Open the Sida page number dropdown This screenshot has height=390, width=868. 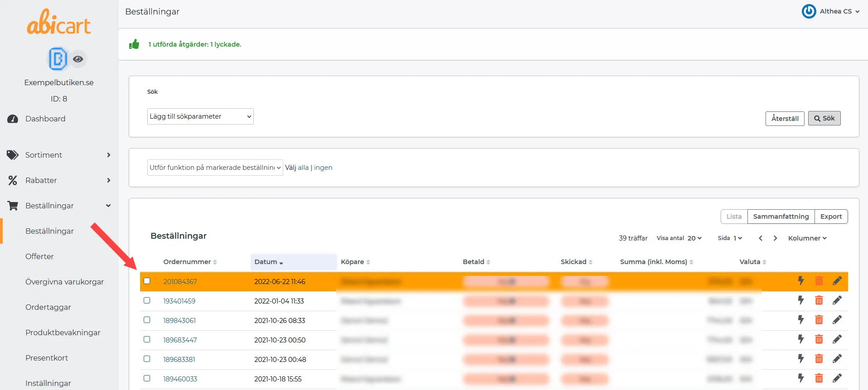point(737,238)
